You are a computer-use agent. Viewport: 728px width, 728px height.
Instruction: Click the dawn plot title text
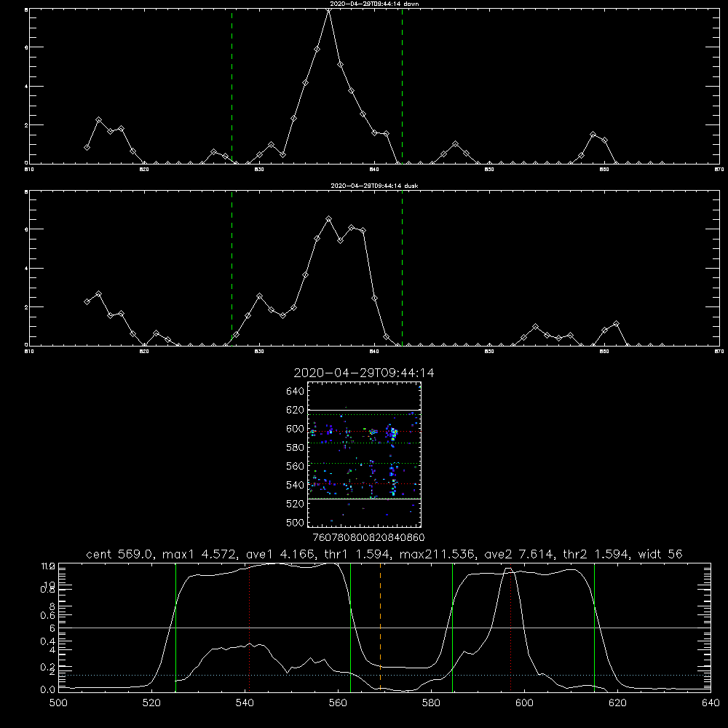pyautogui.click(x=374, y=4)
